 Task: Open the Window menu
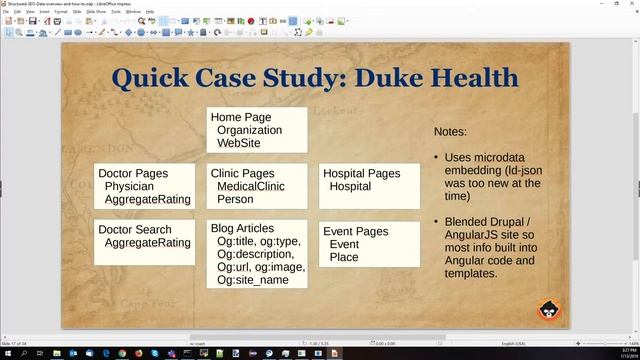[x=133, y=11]
